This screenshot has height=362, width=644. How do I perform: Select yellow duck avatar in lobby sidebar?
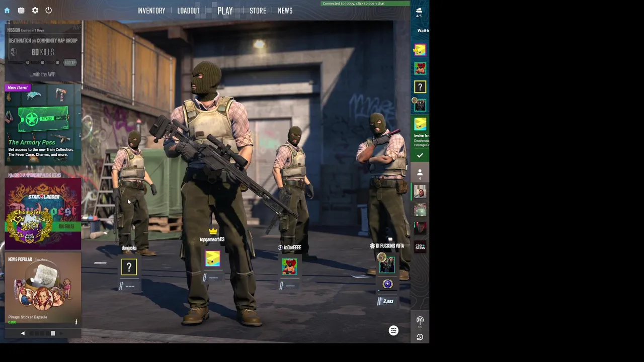click(x=420, y=50)
